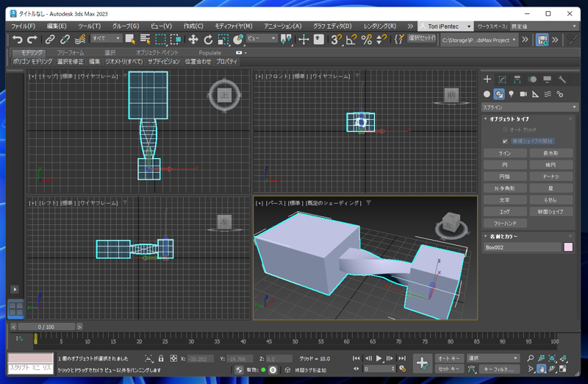The image size is (588, 384).
Task: Click frame 50 on the timeline
Action: pos(295,340)
